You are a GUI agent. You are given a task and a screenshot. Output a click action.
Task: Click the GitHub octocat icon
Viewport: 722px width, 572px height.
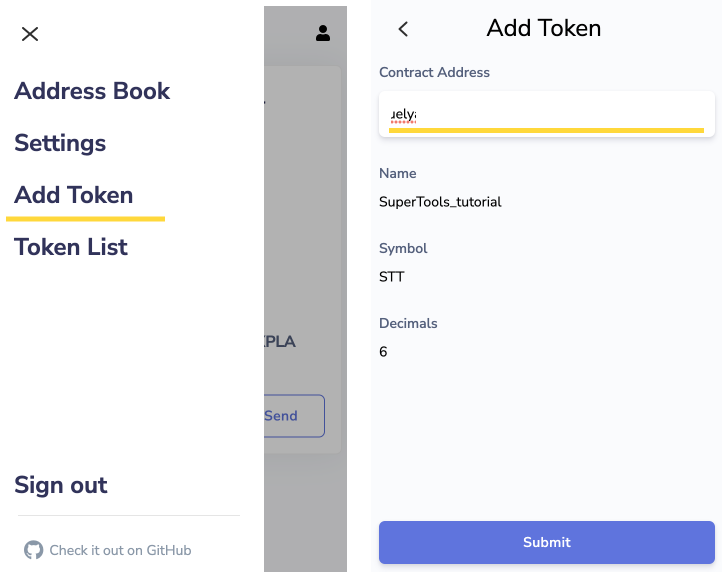pyautogui.click(x=34, y=550)
